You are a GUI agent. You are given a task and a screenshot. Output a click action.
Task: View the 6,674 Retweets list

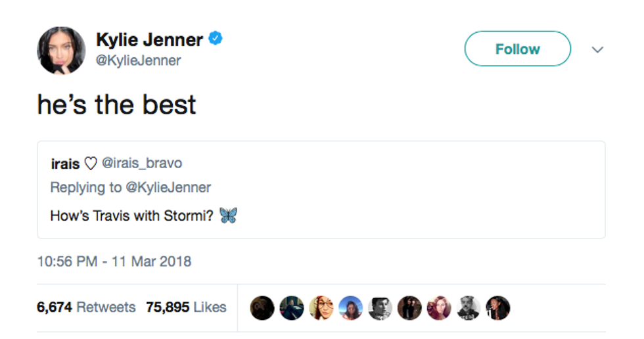point(86,307)
